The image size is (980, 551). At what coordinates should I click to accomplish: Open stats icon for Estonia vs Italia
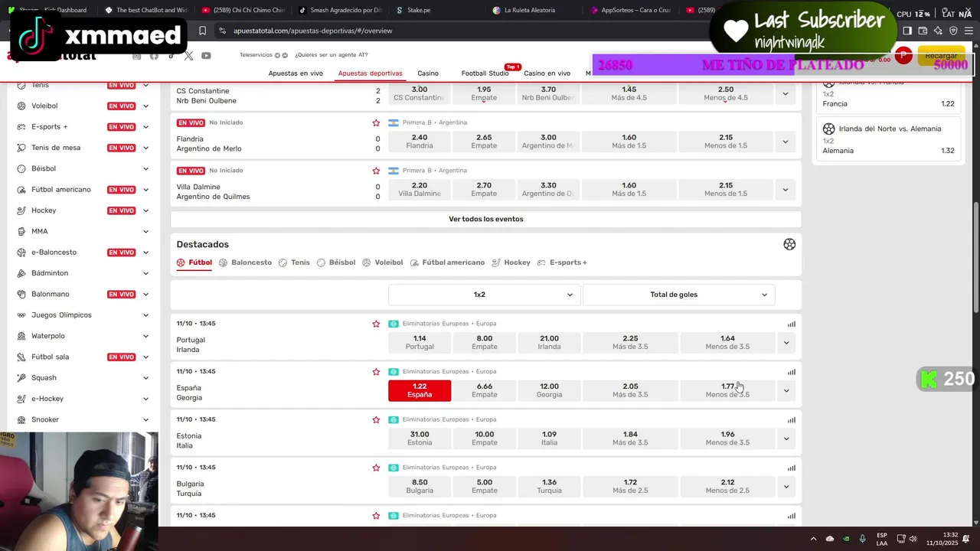click(792, 419)
